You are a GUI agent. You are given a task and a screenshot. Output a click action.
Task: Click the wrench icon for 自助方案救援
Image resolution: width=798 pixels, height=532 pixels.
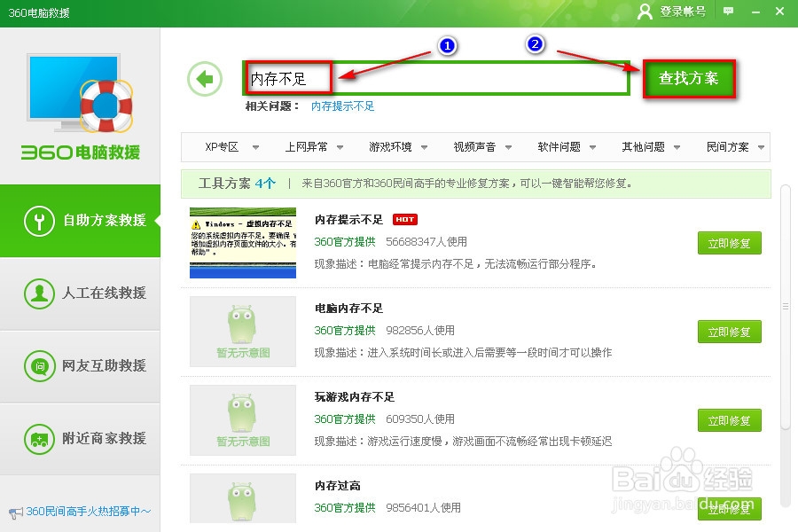coord(39,221)
